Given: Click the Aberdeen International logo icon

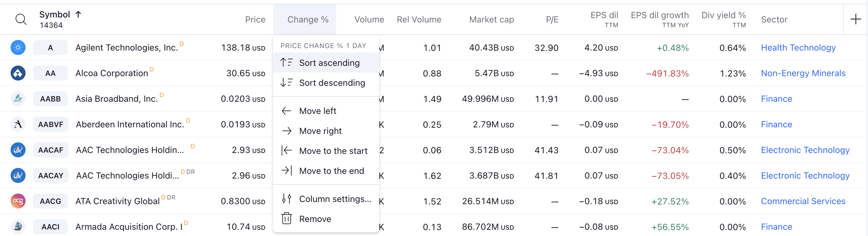Looking at the screenshot, I should 18,125.
